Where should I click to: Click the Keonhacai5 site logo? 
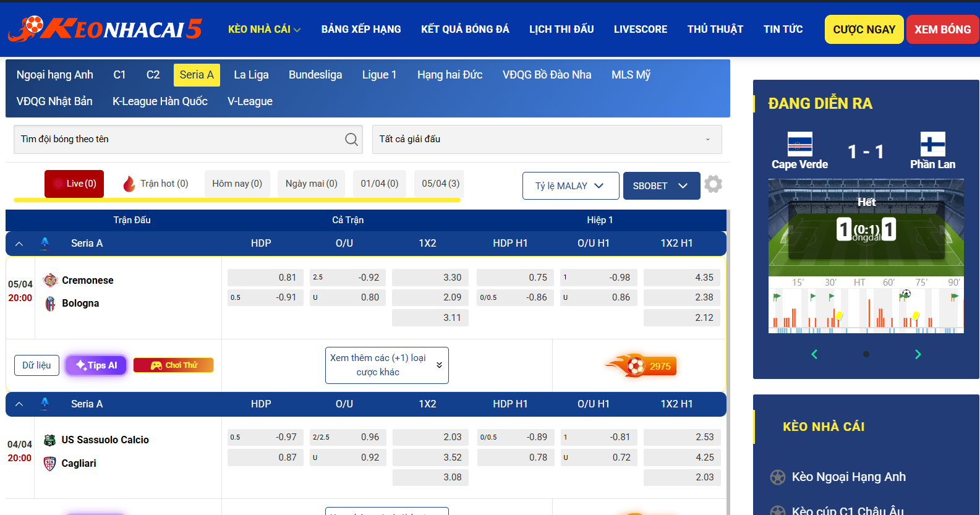105,29
